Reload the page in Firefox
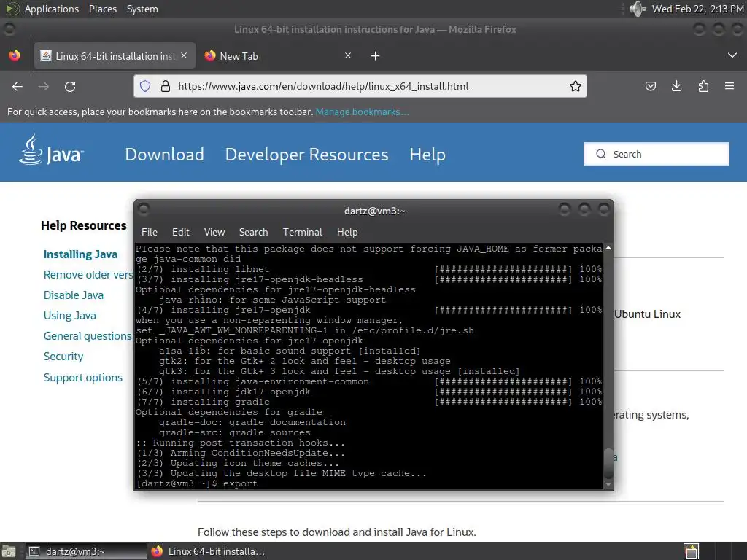This screenshot has width=747, height=560. coord(70,86)
